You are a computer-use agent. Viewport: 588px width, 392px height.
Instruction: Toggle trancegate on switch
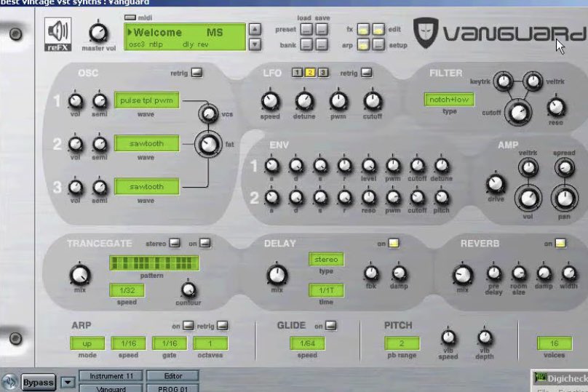(204, 243)
